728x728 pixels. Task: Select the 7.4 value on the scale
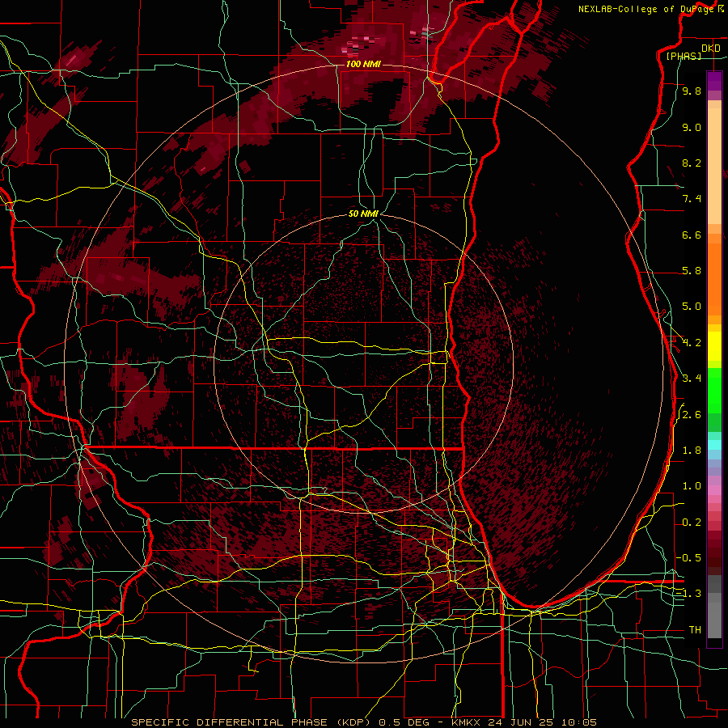point(692,199)
